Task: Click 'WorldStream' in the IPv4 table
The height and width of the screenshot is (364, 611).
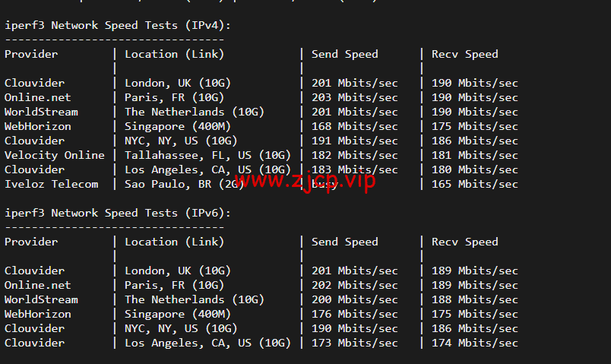Action: pyautogui.click(x=41, y=112)
